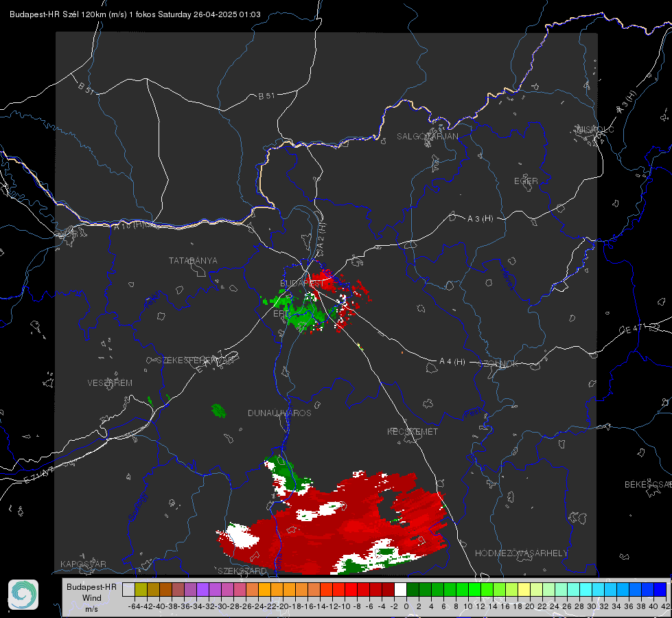Click the VESZPRÉM city label
Screen dimensions: 672x618
pos(110,383)
